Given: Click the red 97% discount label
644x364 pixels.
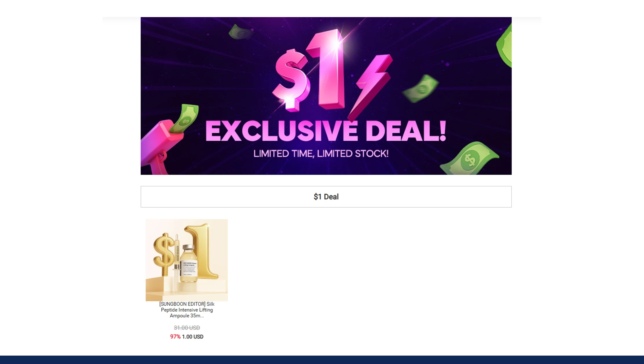Looking at the screenshot, I should (x=175, y=337).
